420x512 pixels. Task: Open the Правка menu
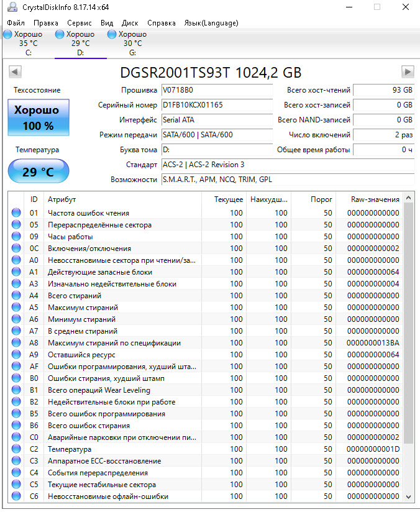click(46, 23)
